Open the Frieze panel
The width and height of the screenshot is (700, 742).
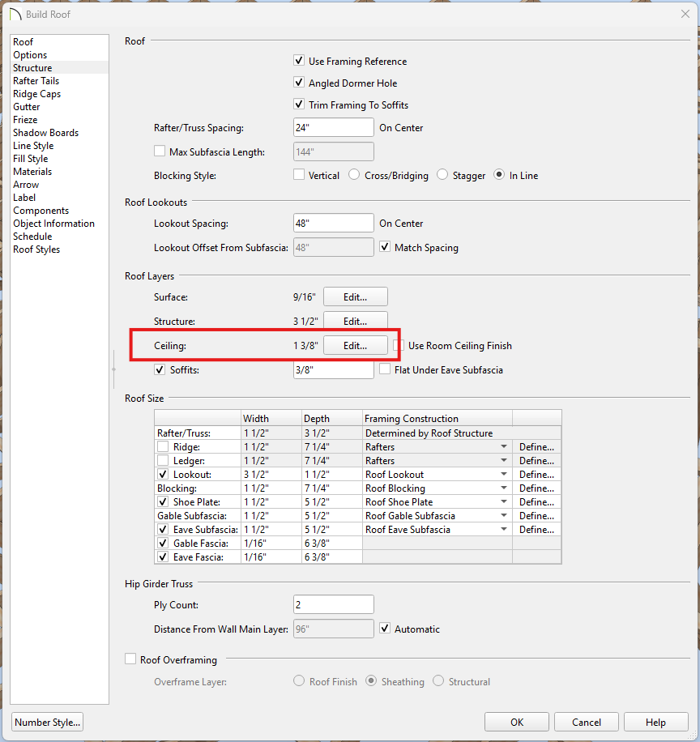tap(25, 120)
